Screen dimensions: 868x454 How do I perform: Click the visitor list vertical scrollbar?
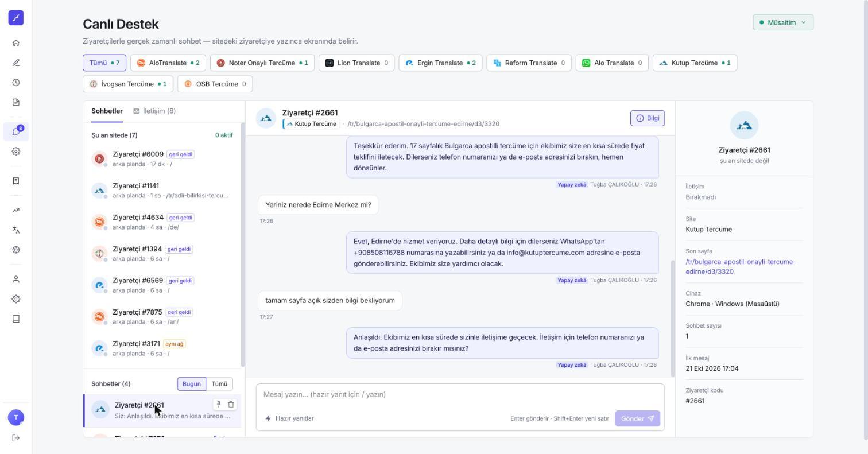point(243,245)
